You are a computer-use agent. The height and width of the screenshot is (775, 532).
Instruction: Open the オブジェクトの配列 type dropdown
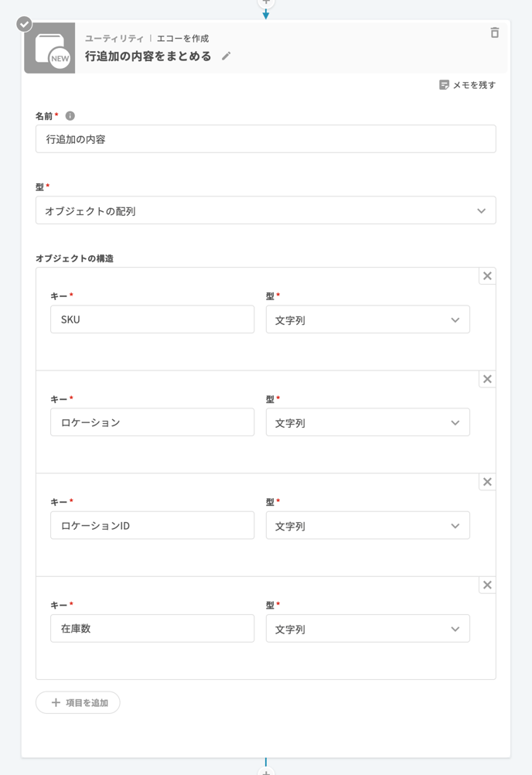pyautogui.click(x=265, y=210)
